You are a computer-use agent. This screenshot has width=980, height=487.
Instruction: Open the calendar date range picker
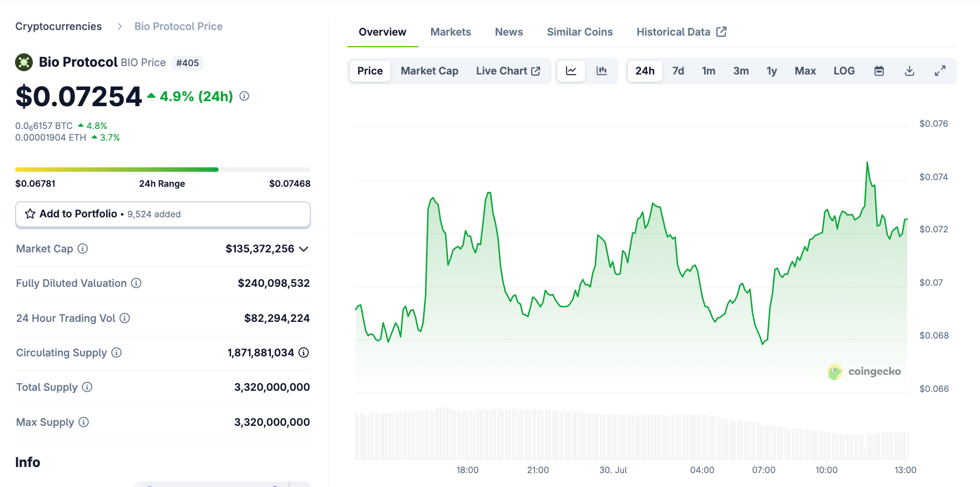(x=879, y=71)
